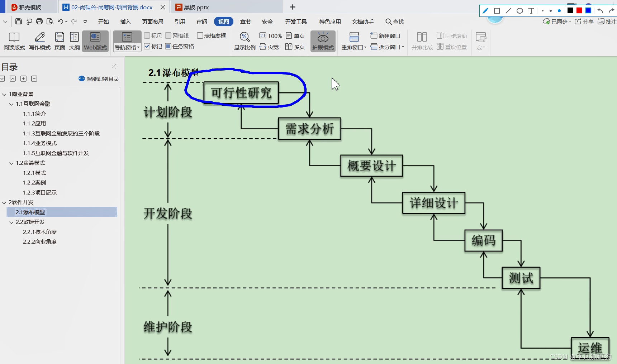Viewport: 617px width, 364px height.
Task: Undo last annotation in drawing toolbar
Action: [600, 11]
